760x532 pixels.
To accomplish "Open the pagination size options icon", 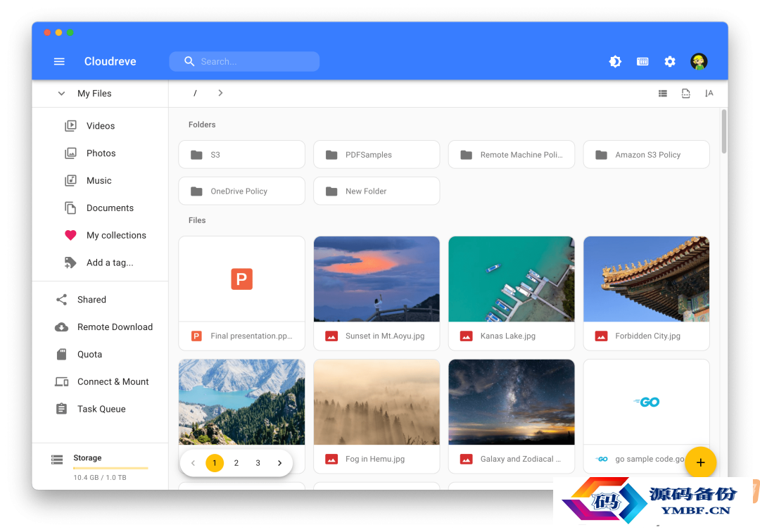I will [x=686, y=94].
